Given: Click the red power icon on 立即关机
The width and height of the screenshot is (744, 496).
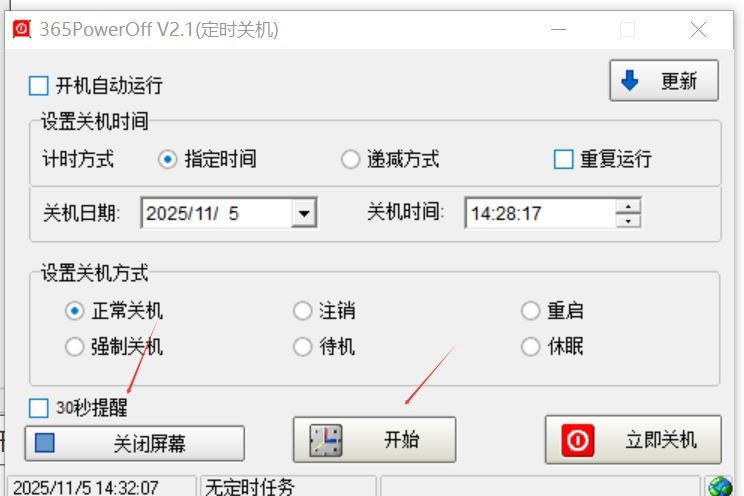Looking at the screenshot, I should 577,440.
